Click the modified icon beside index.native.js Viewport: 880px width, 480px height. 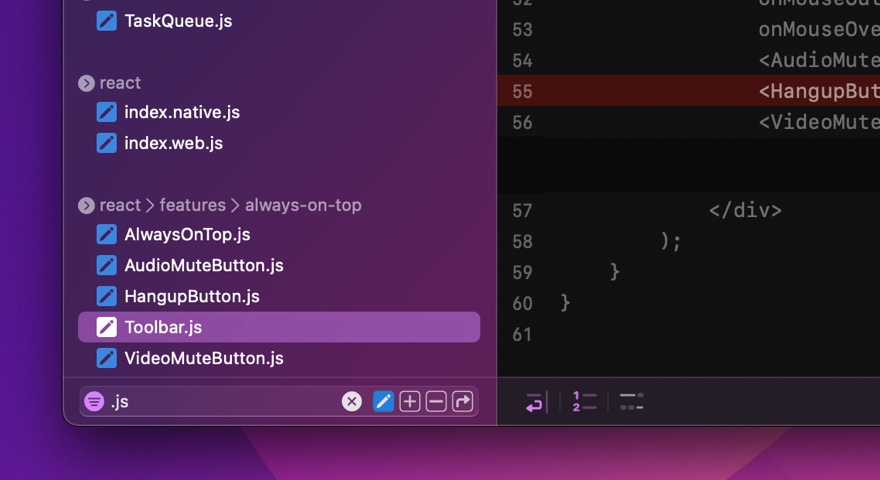(x=106, y=112)
